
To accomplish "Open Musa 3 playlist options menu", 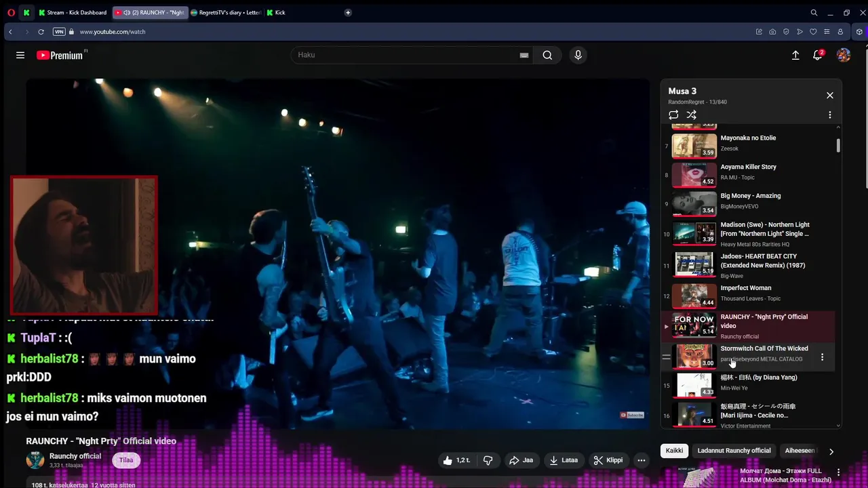I will [829, 115].
